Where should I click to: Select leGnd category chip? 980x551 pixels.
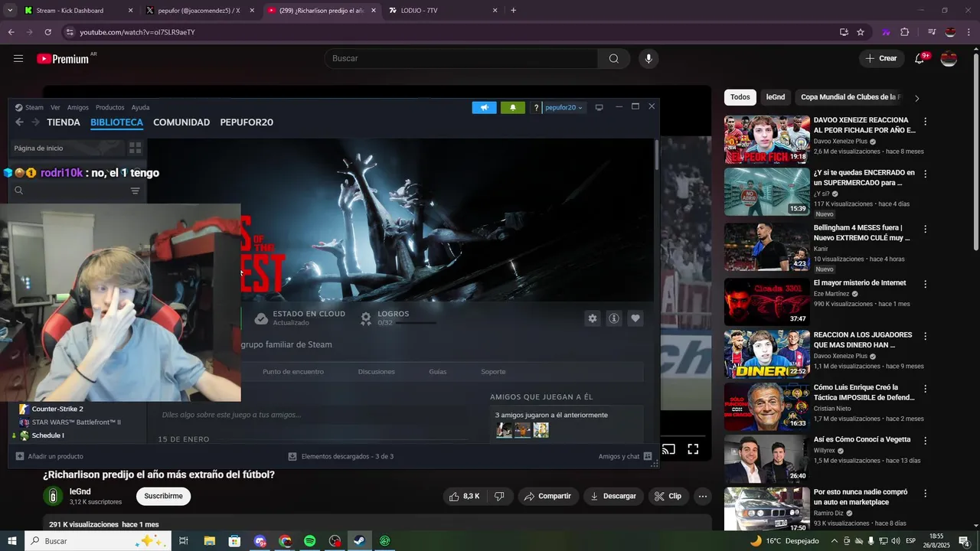coord(776,97)
